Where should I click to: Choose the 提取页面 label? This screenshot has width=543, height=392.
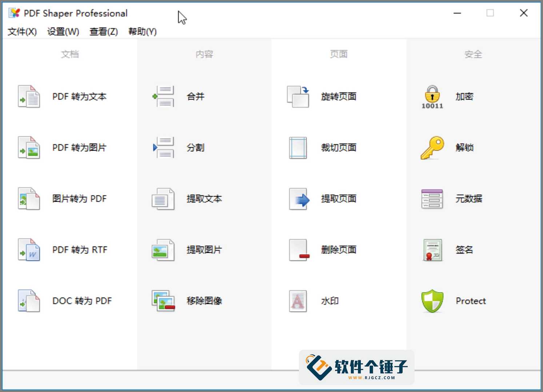pos(339,199)
